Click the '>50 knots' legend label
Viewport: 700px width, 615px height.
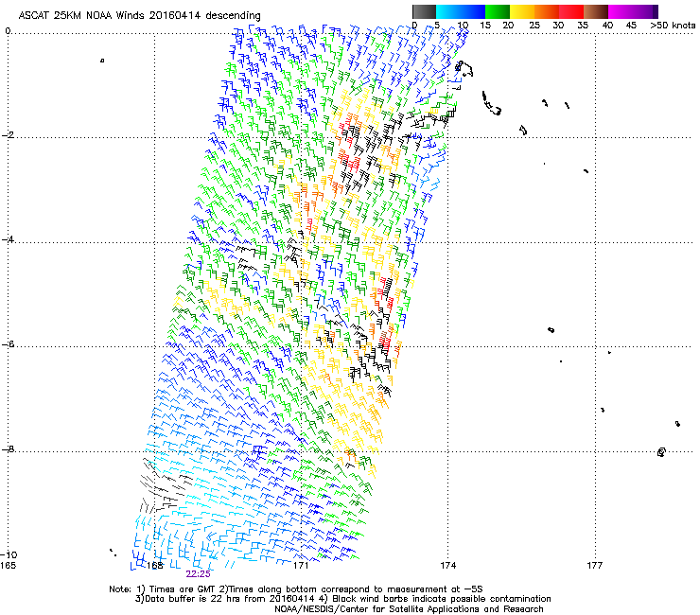(x=673, y=26)
